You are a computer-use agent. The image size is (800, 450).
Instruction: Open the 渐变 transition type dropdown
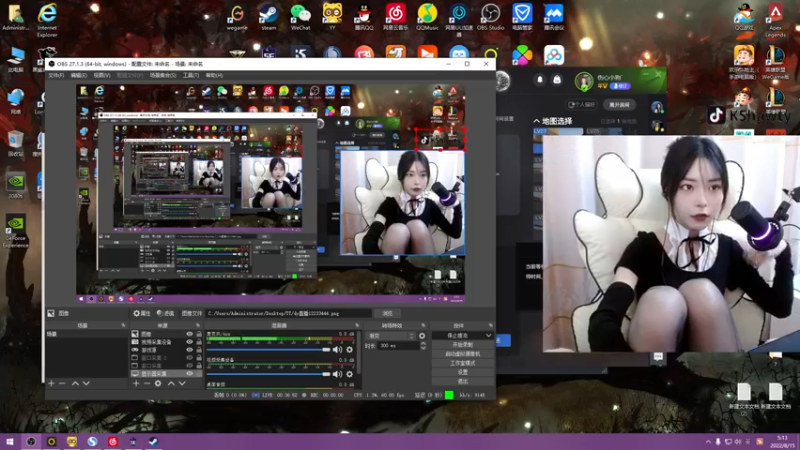click(391, 336)
